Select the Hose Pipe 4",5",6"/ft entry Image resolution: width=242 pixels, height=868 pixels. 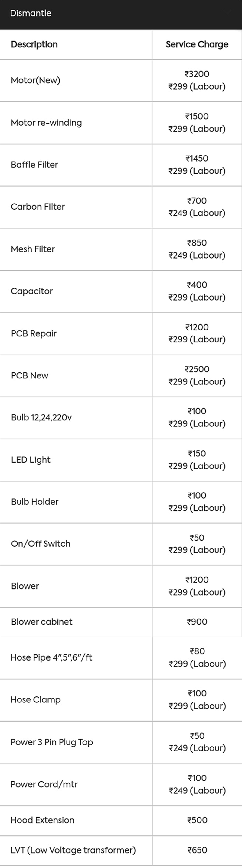[51, 657]
